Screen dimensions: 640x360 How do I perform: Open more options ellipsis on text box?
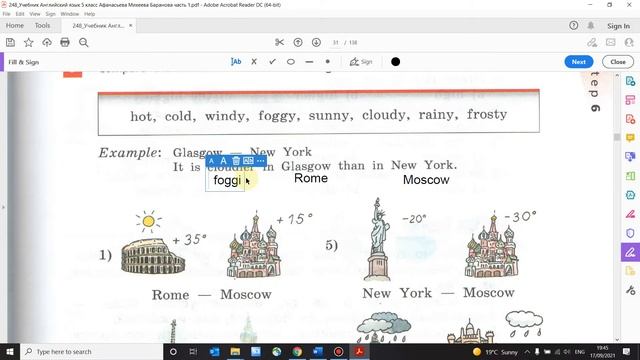pos(260,161)
